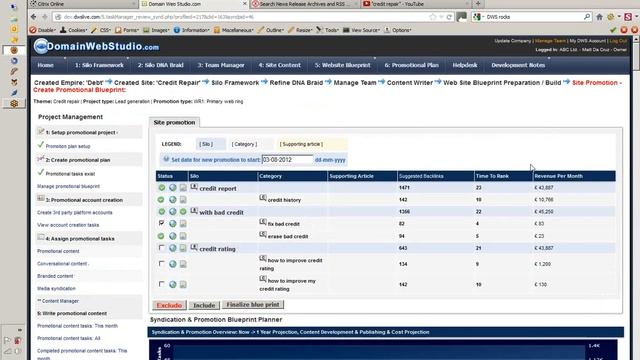The image size is (640, 360).
Task: Open the Miscellaneous dropdown in developer toolbar
Action: (233, 30)
